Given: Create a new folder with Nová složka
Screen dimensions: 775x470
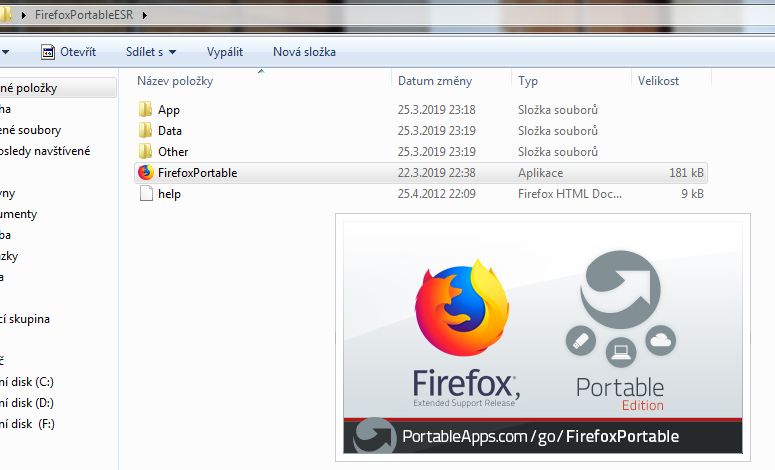Looking at the screenshot, I should (x=304, y=52).
